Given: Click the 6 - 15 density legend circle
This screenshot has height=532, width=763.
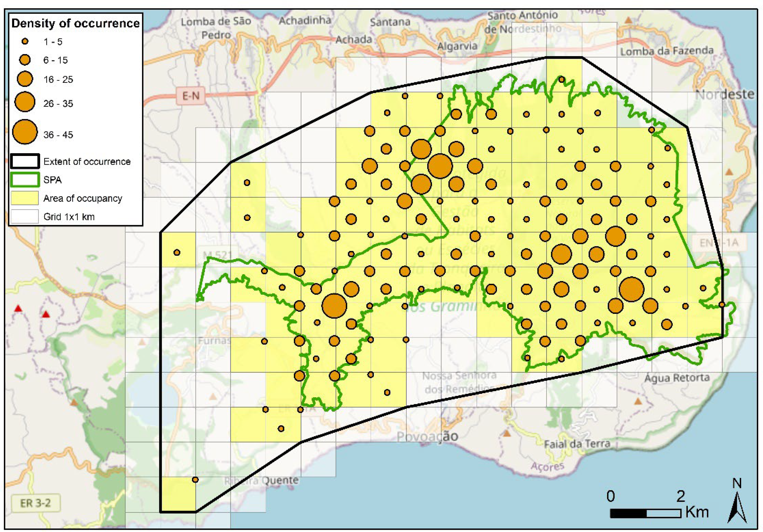Looking at the screenshot, I should click(x=25, y=60).
